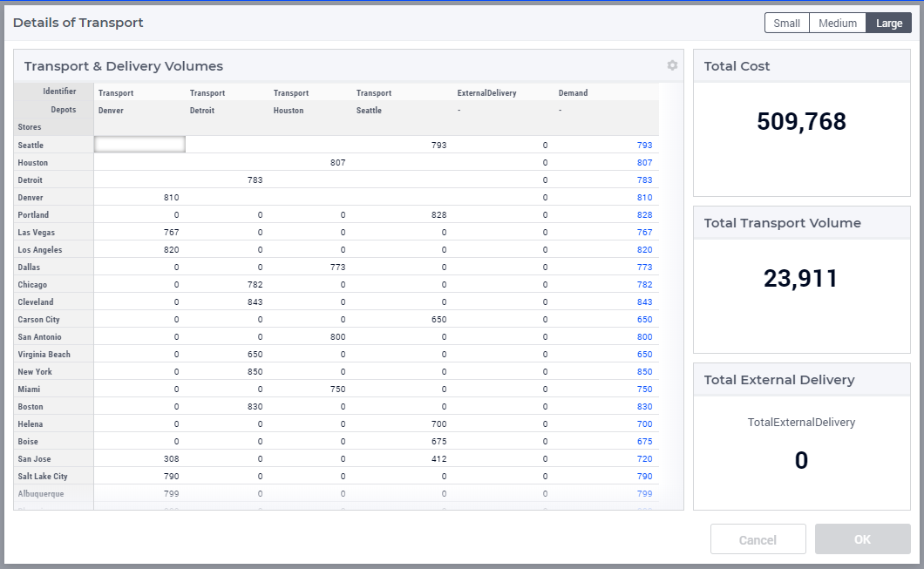
Task: Click the TotalExternalDelivery label
Action: coord(801,423)
